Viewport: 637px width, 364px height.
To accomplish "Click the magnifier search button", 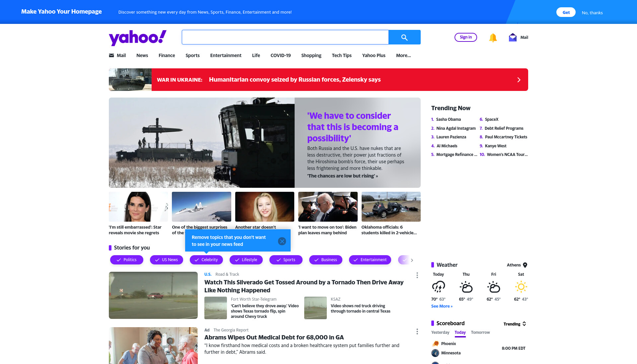I will (x=404, y=37).
